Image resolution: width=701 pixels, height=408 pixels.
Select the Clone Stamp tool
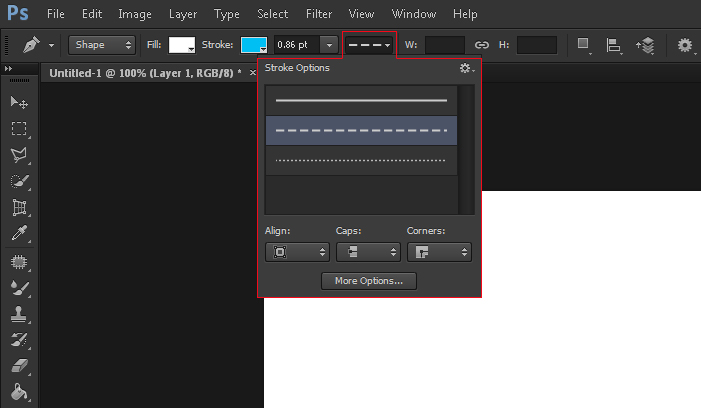tap(19, 314)
